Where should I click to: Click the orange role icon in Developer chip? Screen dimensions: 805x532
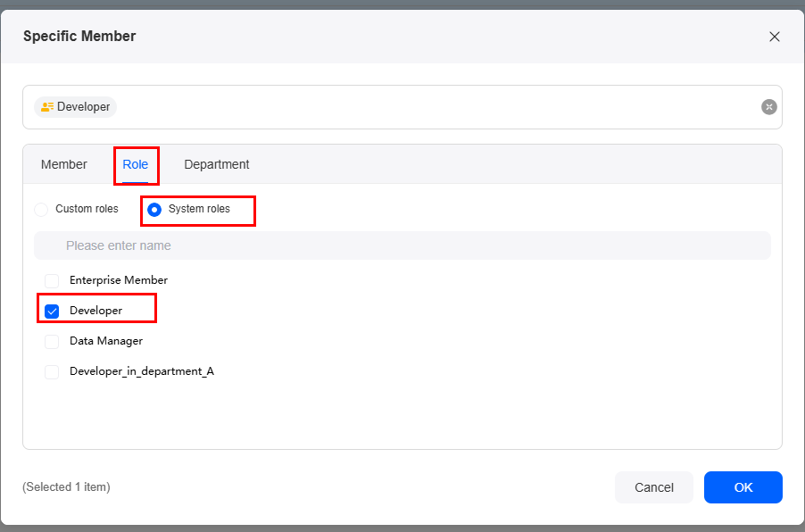coord(47,107)
